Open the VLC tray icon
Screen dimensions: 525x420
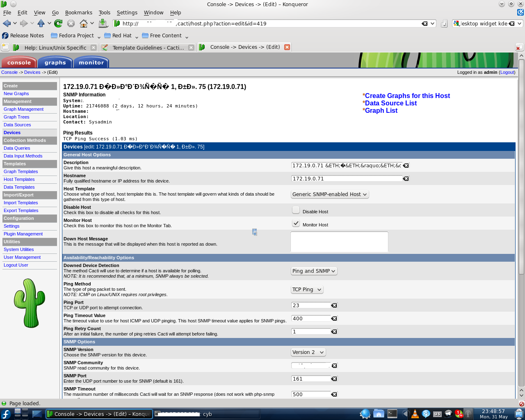coord(415,414)
